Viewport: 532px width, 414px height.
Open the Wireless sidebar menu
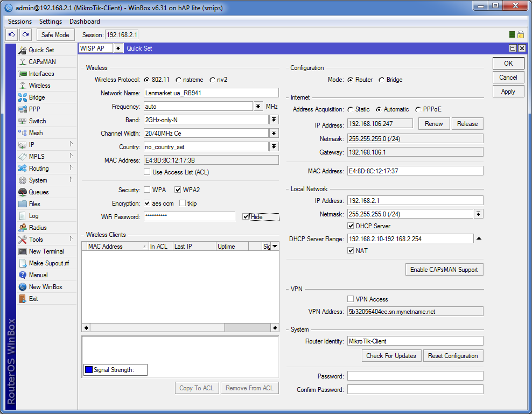(46, 86)
